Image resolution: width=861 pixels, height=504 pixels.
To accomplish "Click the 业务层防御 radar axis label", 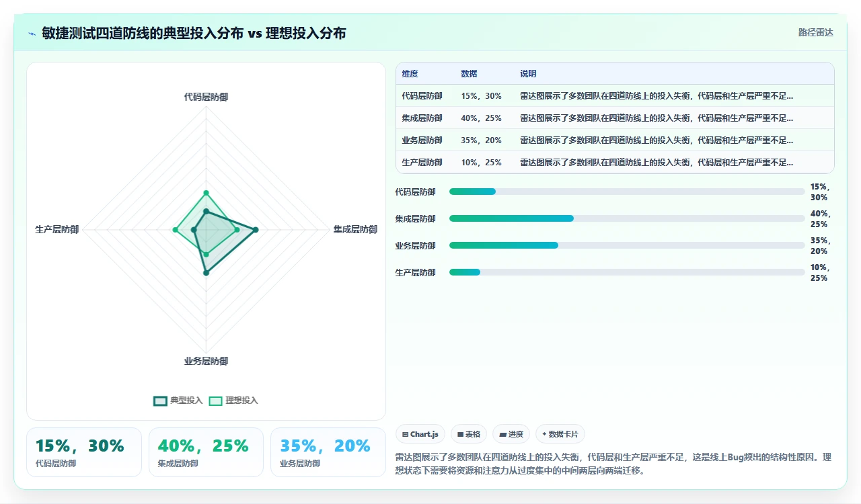I will click(x=206, y=361).
